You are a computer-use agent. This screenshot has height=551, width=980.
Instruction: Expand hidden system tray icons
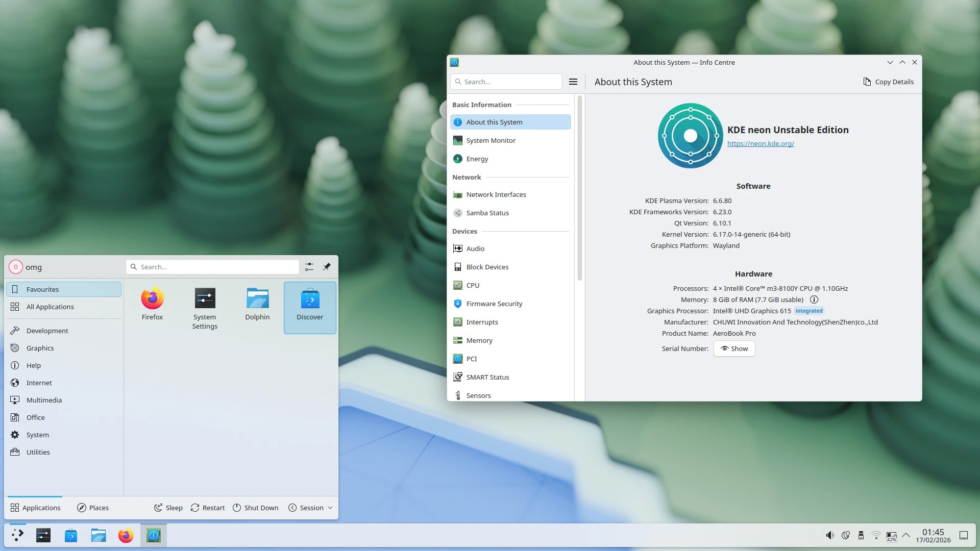click(906, 535)
